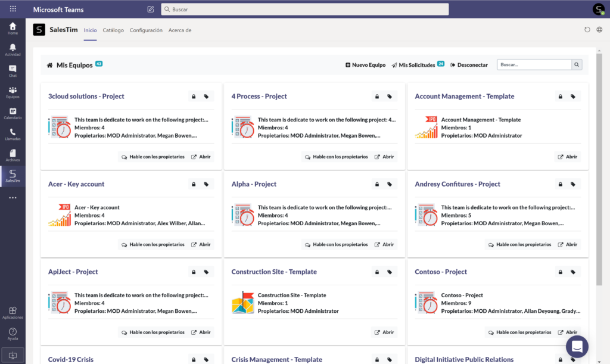The height and width of the screenshot is (364, 610).
Task: Click Hable con los propietarios on Contoso - Project
Action: point(519,332)
